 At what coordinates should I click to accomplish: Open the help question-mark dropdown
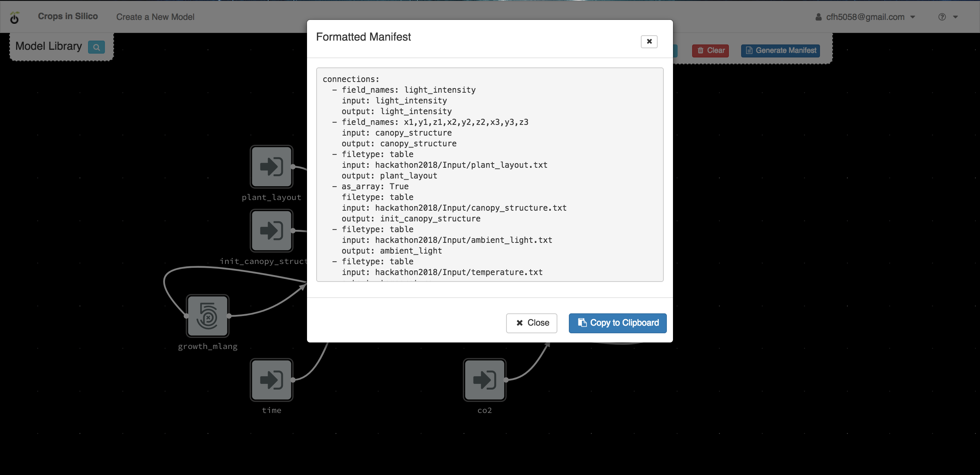948,17
